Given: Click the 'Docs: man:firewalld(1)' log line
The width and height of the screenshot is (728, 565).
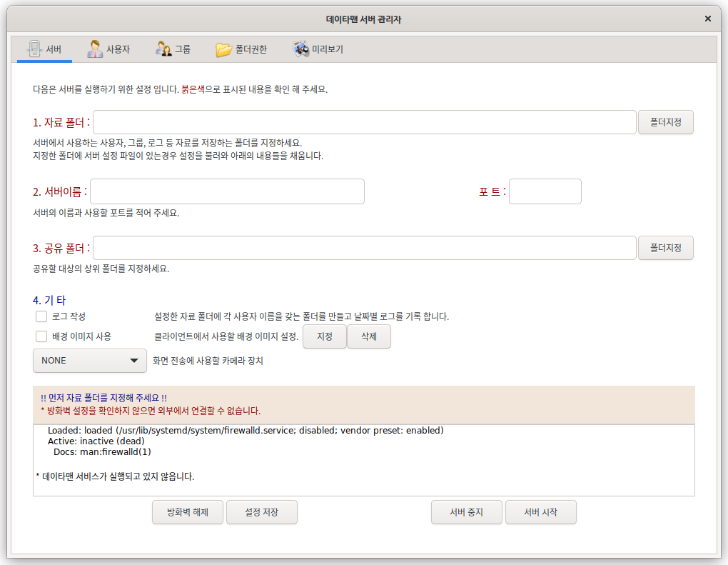Looking at the screenshot, I should 102,452.
